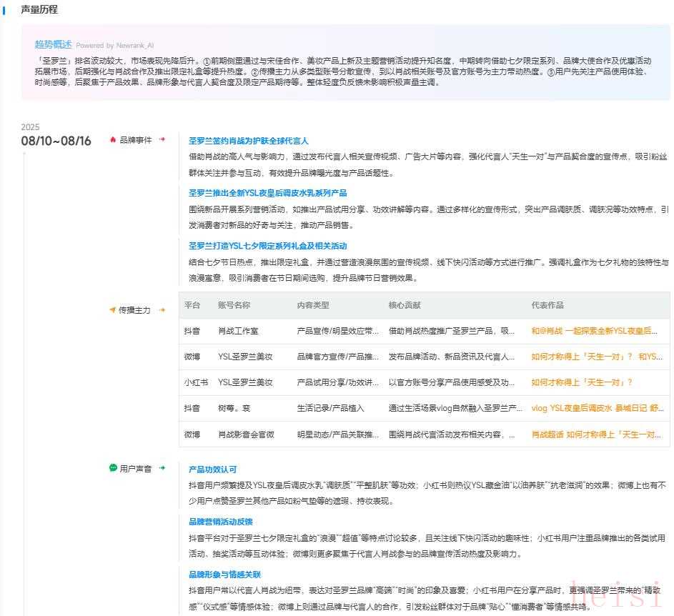Open 代表作品 link 和@肖战 一起探索全新YSL夜皇后
This screenshot has width=674, height=616.
point(594,331)
